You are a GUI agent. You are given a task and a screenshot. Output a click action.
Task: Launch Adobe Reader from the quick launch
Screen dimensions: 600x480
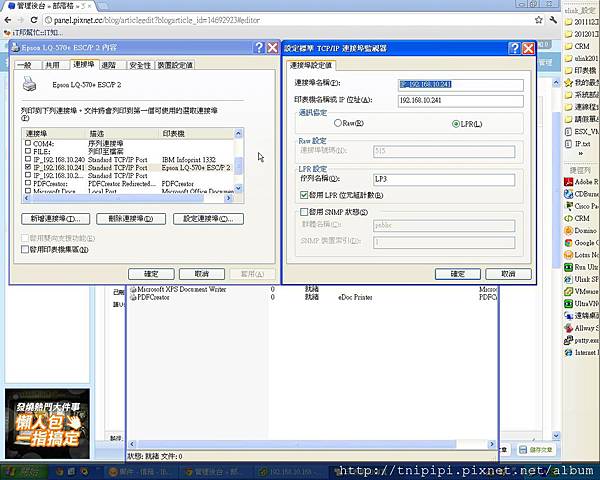[581, 182]
